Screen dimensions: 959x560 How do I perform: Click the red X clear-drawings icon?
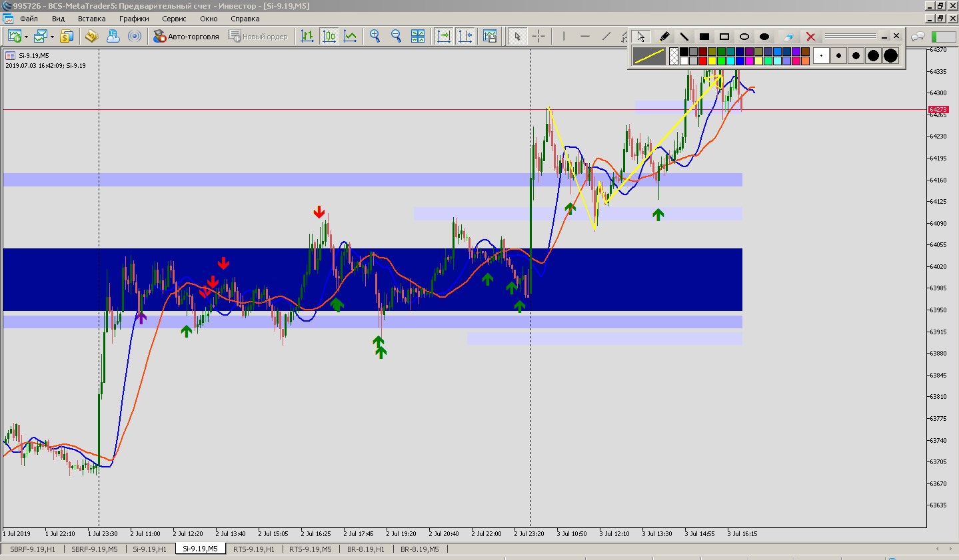point(810,37)
